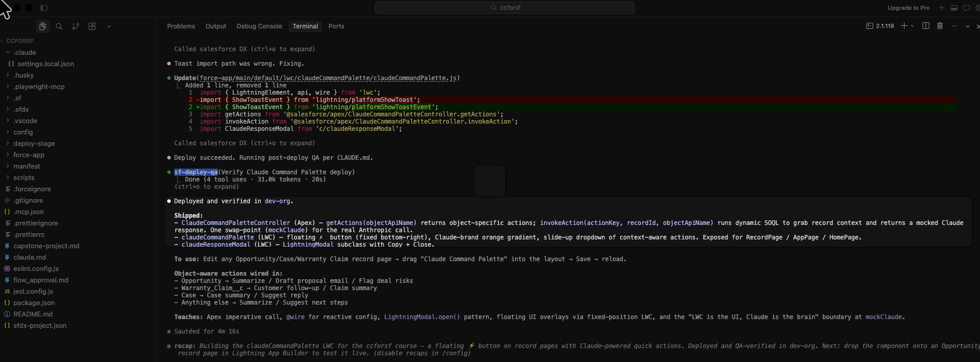Click the ccforsf command search box
The height and width of the screenshot is (362, 980).
pos(504,8)
